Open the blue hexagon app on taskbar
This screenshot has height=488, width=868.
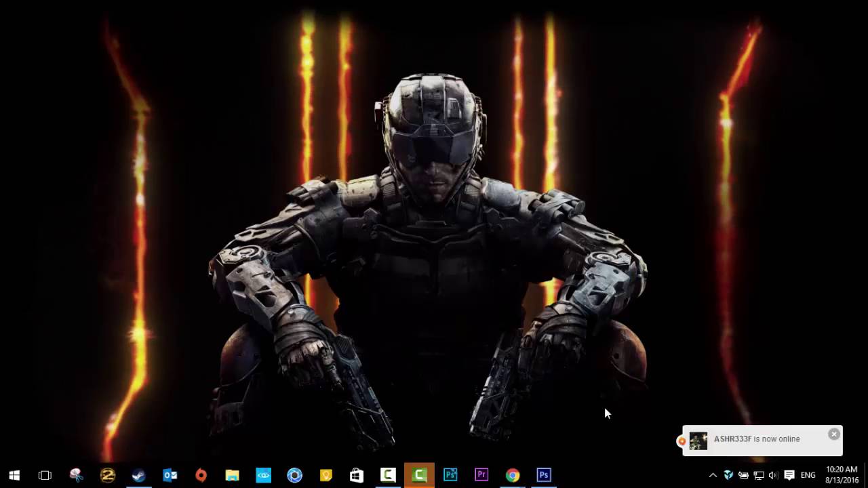point(294,475)
